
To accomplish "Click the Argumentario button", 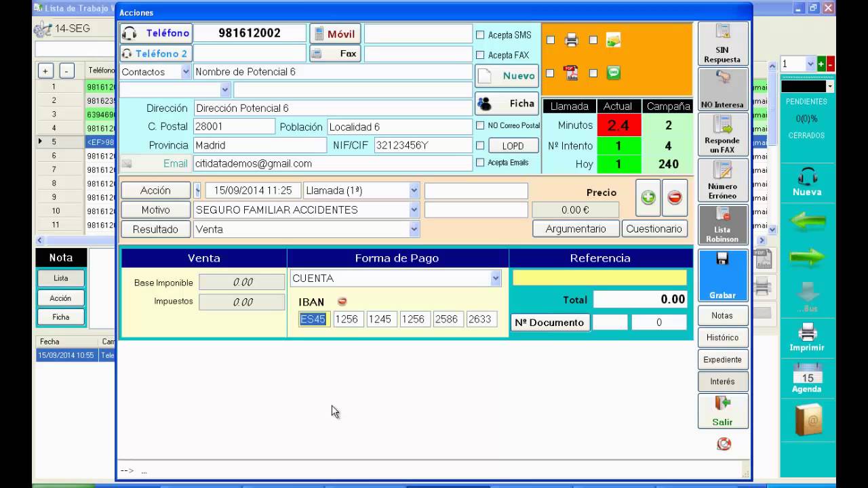I will point(575,229).
